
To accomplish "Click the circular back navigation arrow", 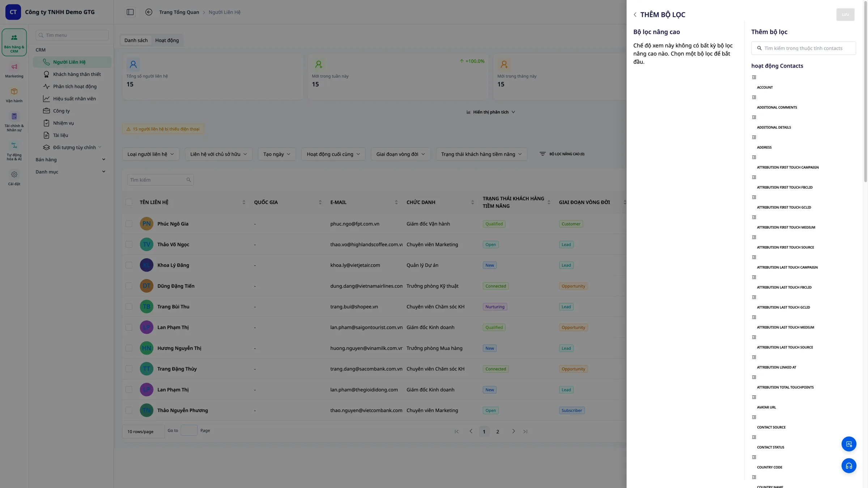I will 149,12.
